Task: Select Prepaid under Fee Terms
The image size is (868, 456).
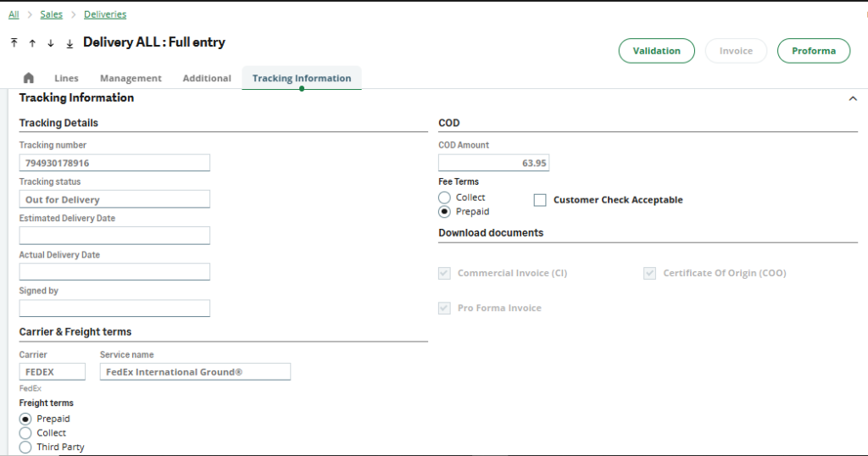Action: coord(445,212)
